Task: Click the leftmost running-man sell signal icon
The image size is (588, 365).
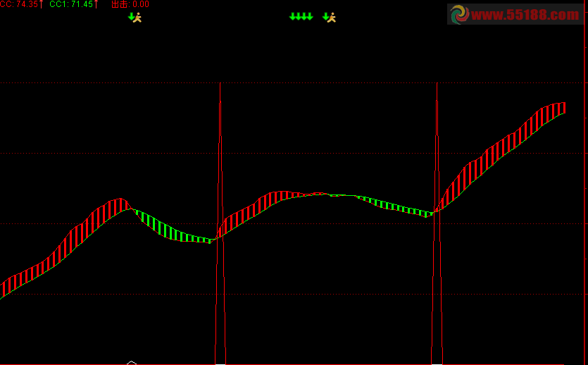Action: (x=138, y=17)
